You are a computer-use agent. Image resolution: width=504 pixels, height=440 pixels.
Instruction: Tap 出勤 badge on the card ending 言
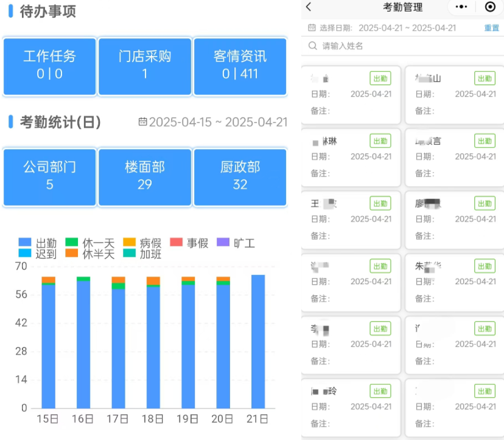click(485, 141)
